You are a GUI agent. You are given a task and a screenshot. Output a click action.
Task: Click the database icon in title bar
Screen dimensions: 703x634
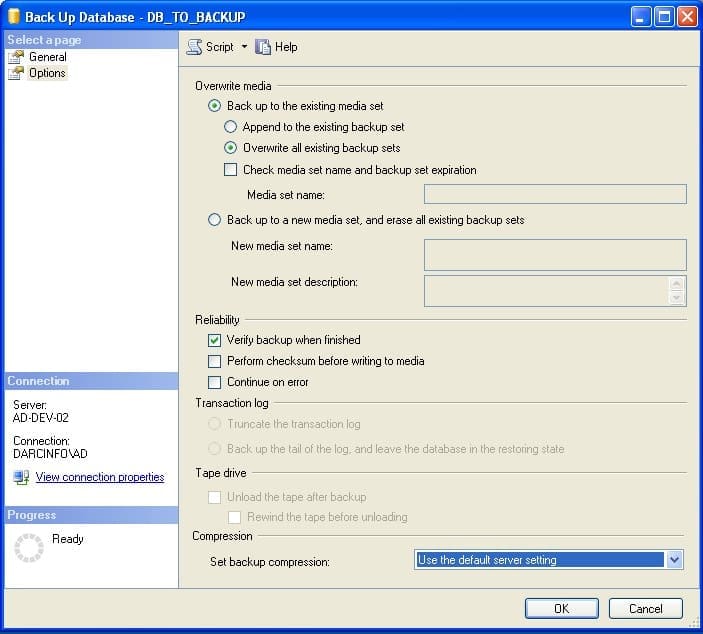(x=14, y=17)
